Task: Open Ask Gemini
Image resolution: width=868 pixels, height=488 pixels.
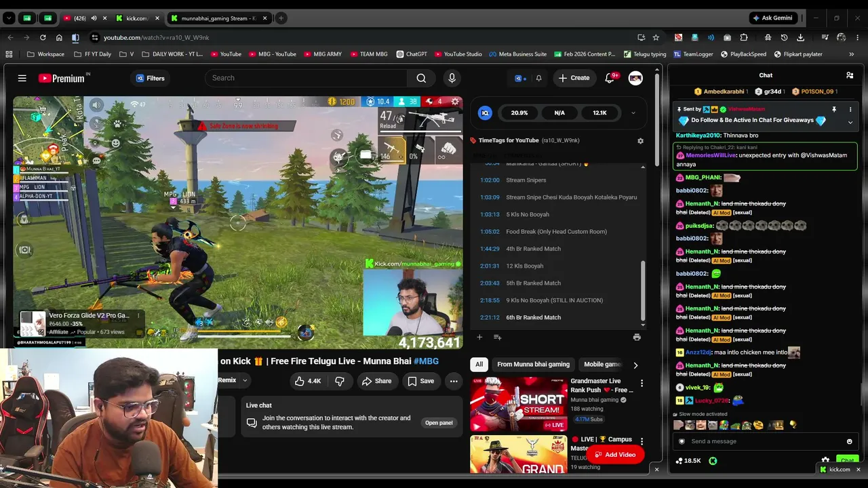Action: (772, 18)
